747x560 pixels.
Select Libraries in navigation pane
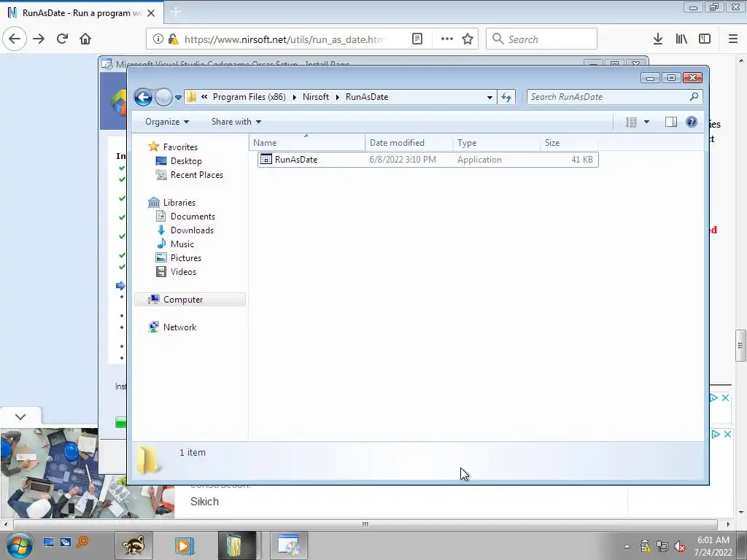coord(179,203)
